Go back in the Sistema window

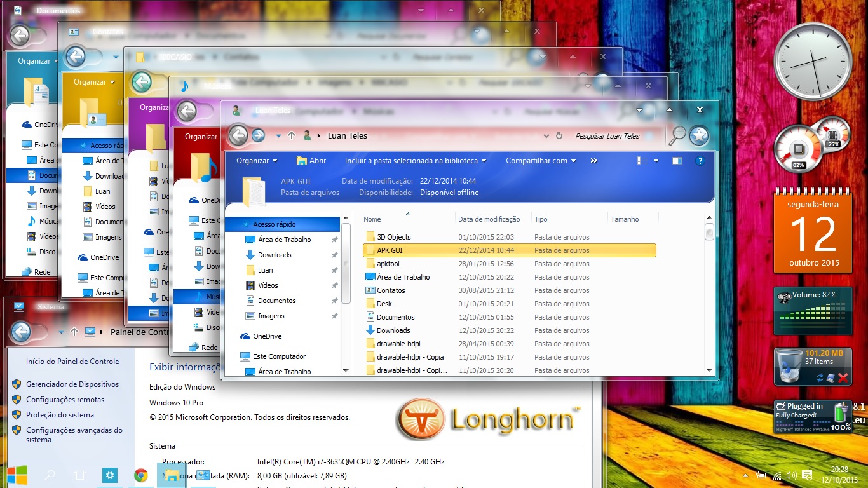tap(21, 331)
